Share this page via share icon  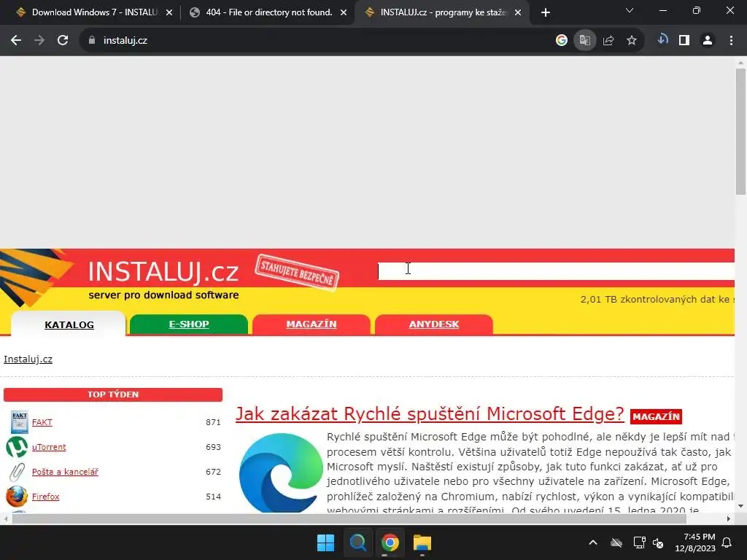[608, 41]
